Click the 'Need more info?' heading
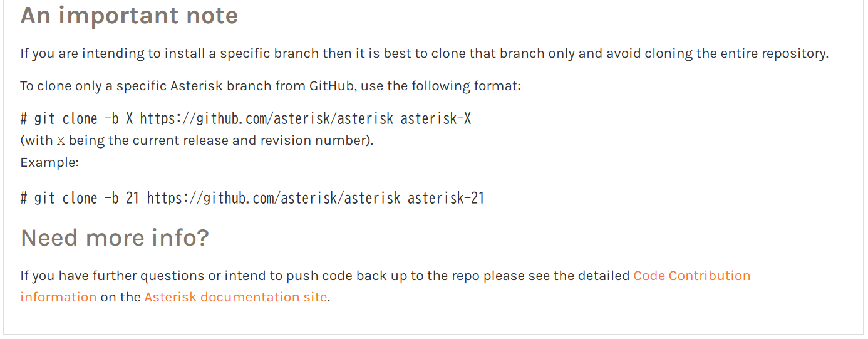The width and height of the screenshot is (868, 339). point(115,238)
